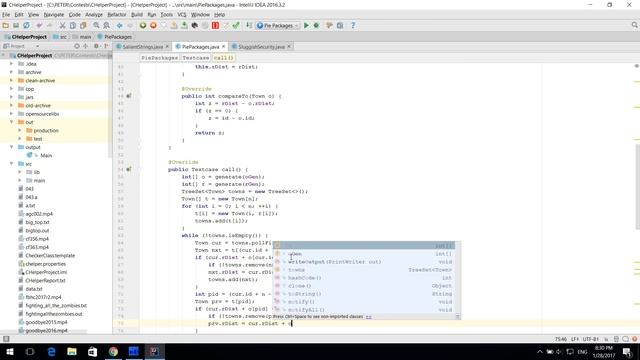The height and width of the screenshot is (360, 640).
Task: Expand the clean-archive folder
Action: [11, 80]
